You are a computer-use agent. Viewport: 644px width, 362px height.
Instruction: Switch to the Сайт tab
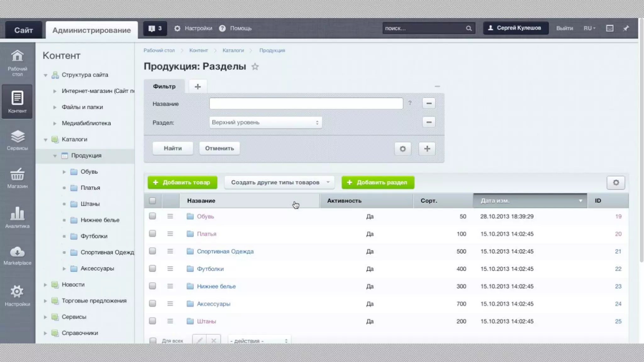coord(24,30)
